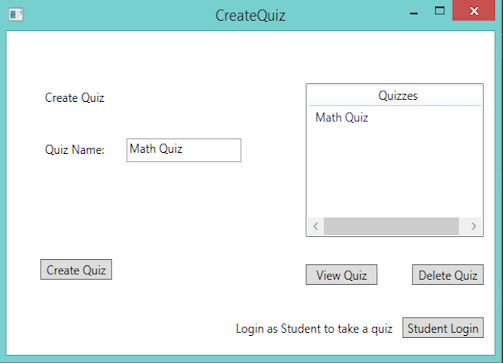Click the 'Create Quiz' heading label
Image resolution: width=503 pixels, height=363 pixels.
(75, 98)
